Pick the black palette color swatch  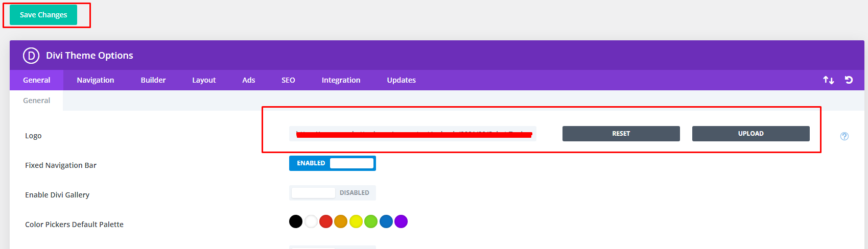coord(296,221)
